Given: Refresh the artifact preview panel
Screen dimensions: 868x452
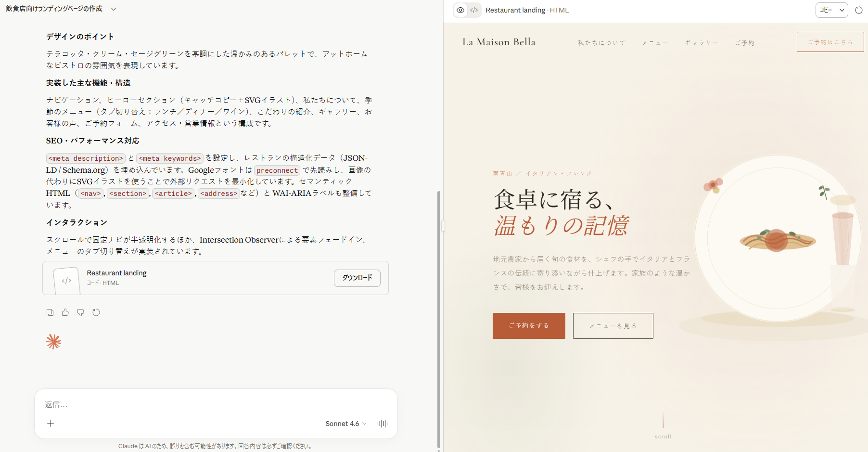Looking at the screenshot, I should point(858,10).
